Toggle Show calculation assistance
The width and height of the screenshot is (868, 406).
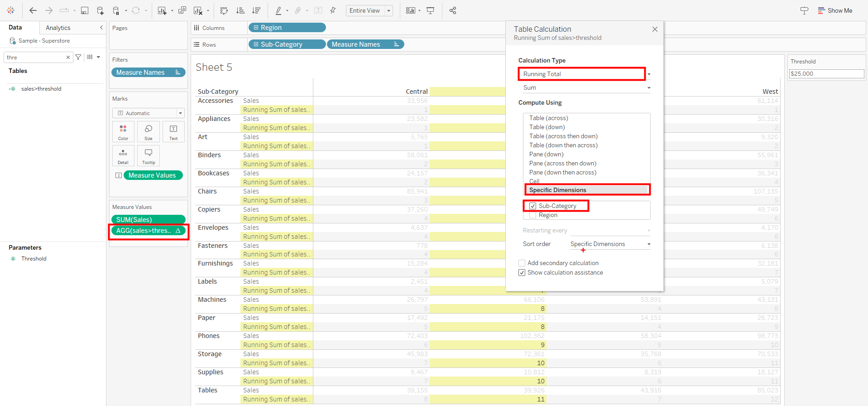[x=522, y=273]
